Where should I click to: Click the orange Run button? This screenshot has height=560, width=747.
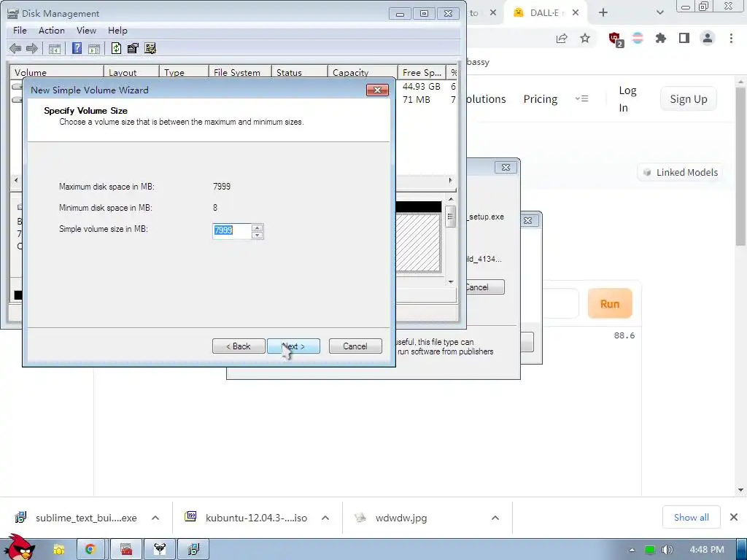[x=610, y=304]
